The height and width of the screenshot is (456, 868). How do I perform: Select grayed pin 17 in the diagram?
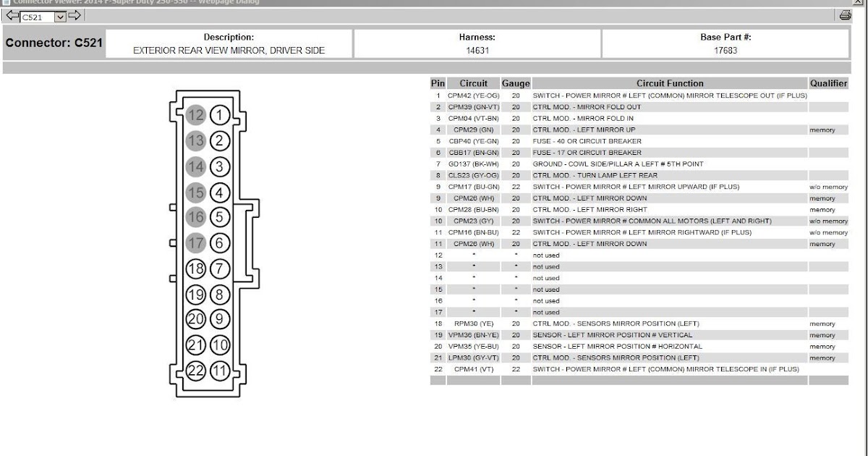[196, 243]
